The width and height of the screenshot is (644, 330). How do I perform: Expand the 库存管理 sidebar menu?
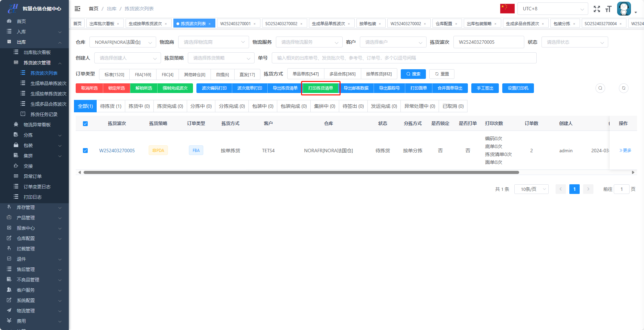[x=34, y=207]
